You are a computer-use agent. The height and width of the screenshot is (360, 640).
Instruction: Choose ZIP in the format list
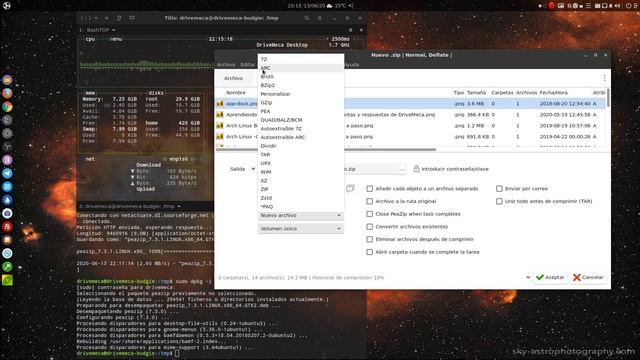point(300,189)
